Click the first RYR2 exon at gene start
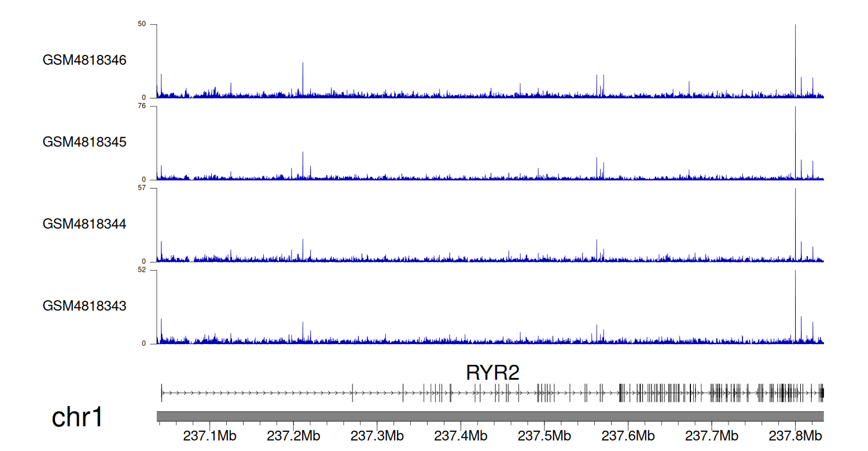This screenshot has width=868, height=451. (x=161, y=393)
